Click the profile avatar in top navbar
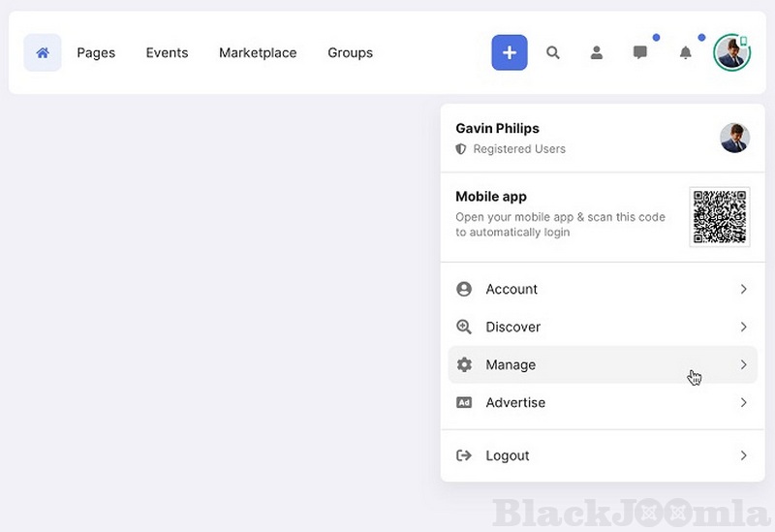This screenshot has height=532, width=775. tap(731, 52)
